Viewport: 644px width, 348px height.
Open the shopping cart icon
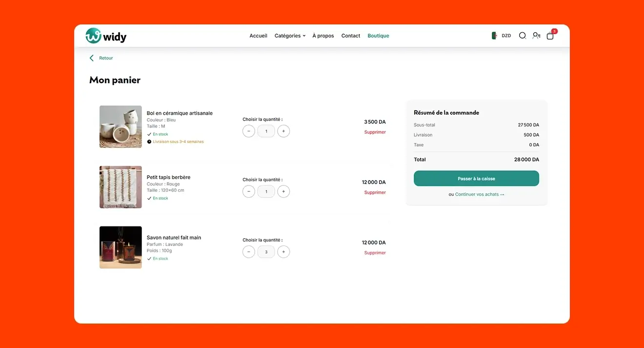click(x=550, y=36)
